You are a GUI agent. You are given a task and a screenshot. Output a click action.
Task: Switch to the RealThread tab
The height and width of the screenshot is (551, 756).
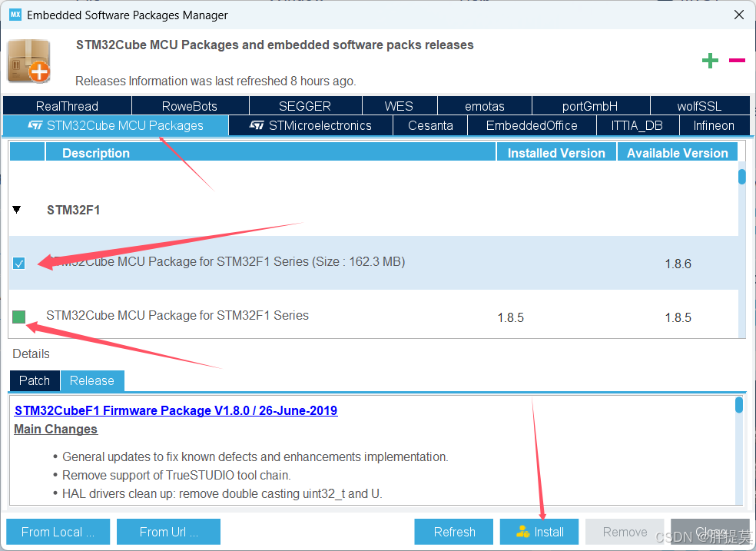67,105
